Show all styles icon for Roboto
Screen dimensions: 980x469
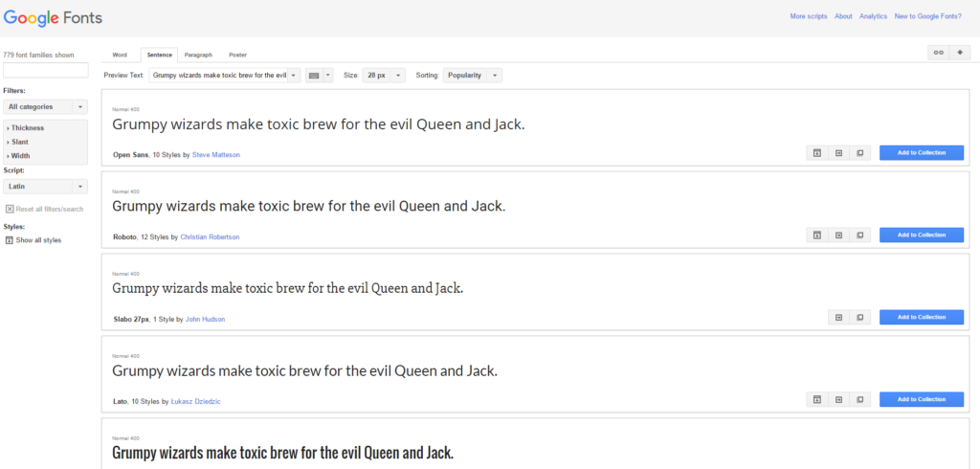[x=817, y=235]
